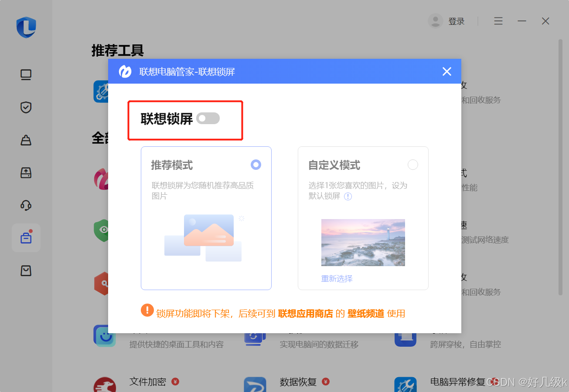Open the shopping bag store sidebar icon

(26, 270)
